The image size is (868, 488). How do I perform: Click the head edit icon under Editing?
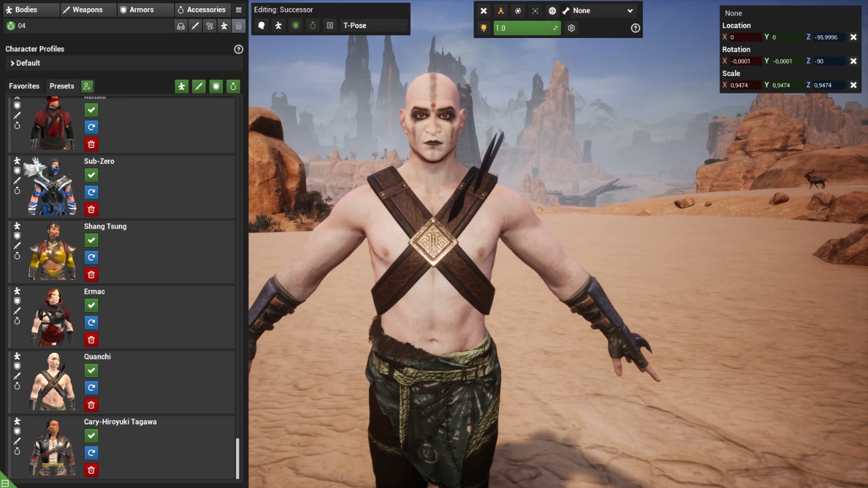261,26
